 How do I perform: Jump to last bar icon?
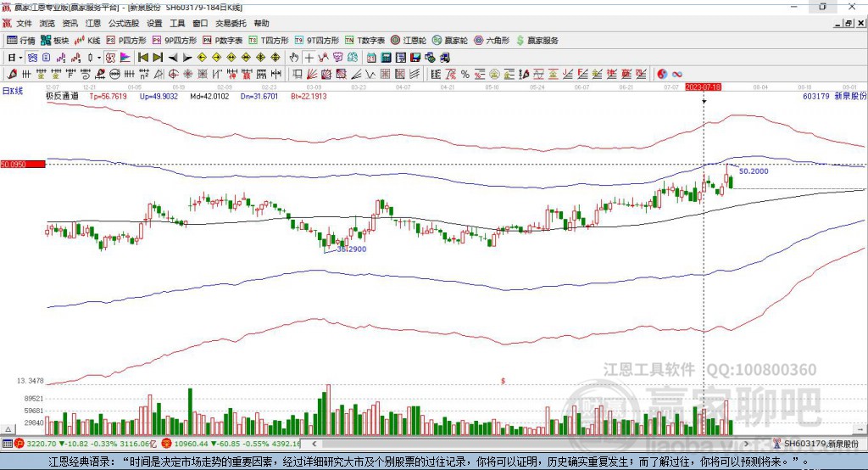coord(158,58)
